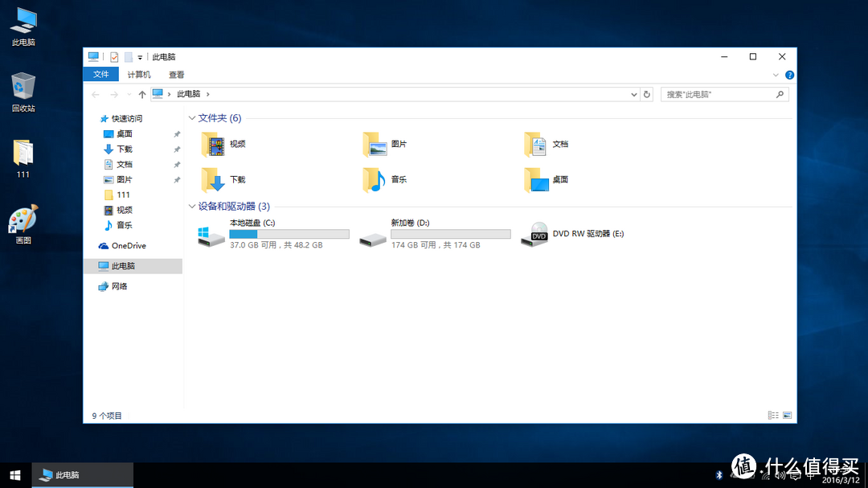This screenshot has width=868, height=488.
Task: Click the C: drive capacity bar
Action: (289, 234)
